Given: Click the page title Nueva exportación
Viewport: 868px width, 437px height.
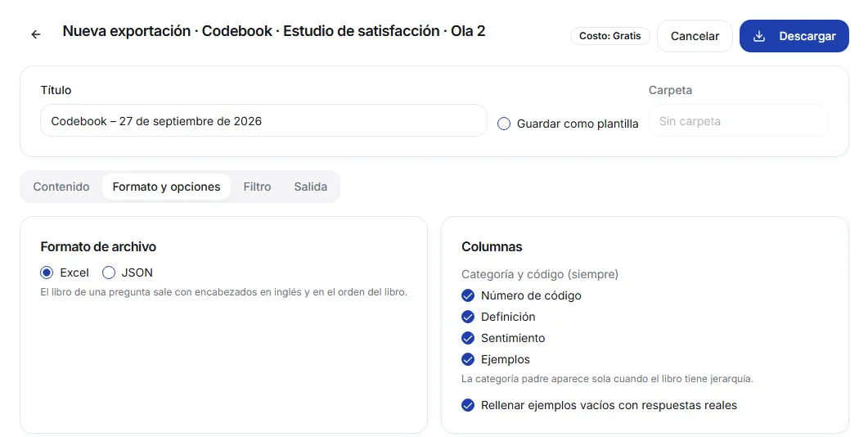Looking at the screenshot, I should click(273, 31).
